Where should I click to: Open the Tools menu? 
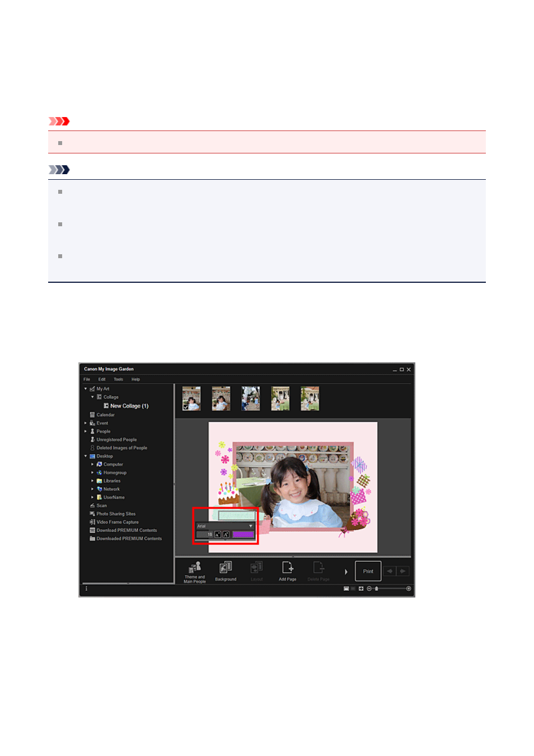(x=119, y=379)
